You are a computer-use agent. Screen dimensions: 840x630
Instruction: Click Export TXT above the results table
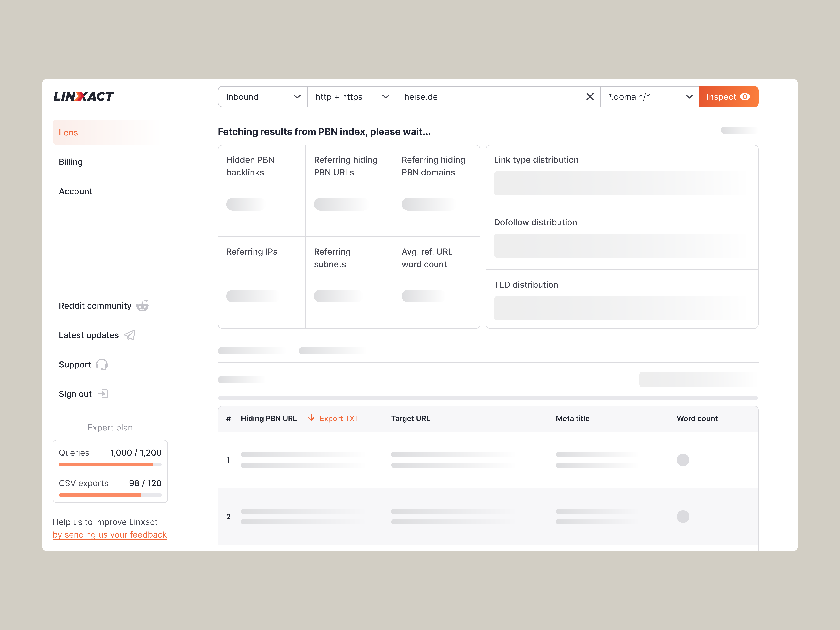coord(340,418)
